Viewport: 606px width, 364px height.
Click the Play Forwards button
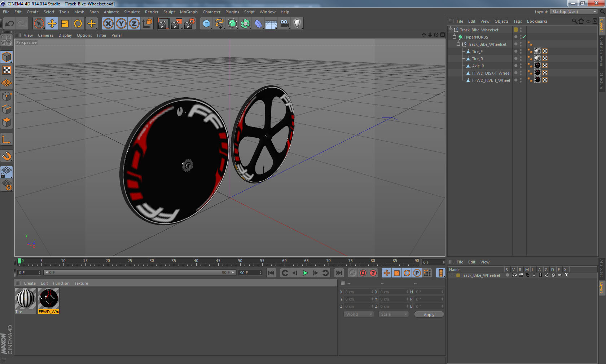(305, 273)
